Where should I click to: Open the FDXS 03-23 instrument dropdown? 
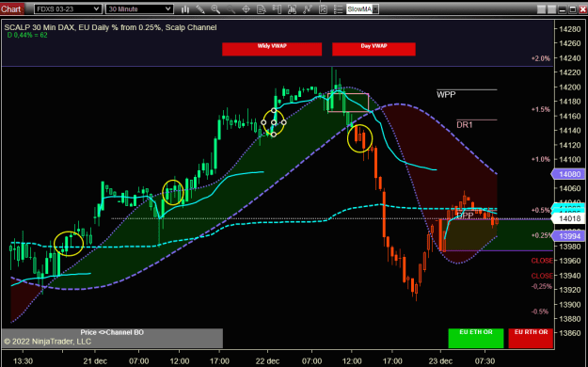coord(68,9)
